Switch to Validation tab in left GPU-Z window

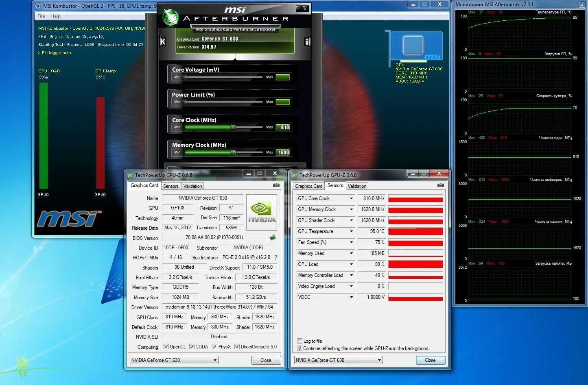[192, 186]
